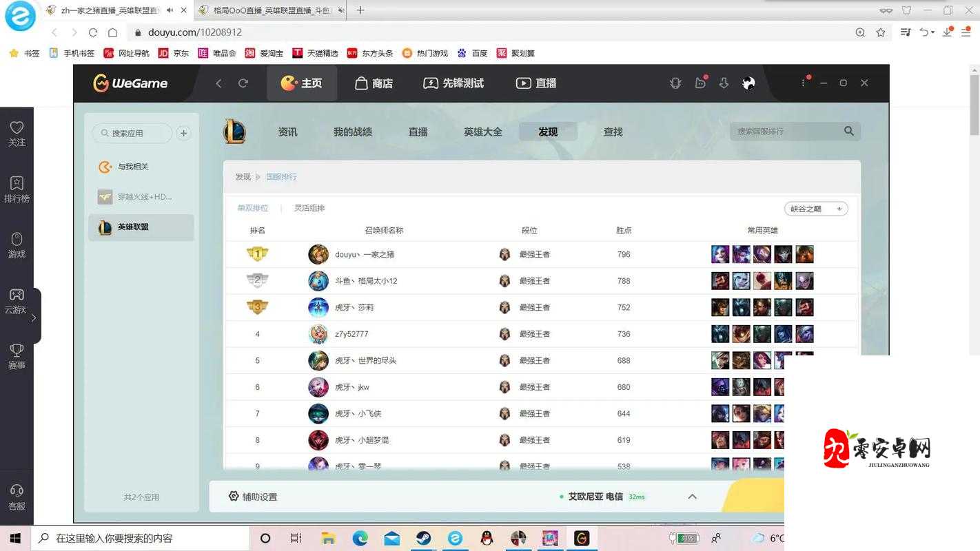Go back with WeGame back arrow
Image resolution: width=980 pixels, height=551 pixels.
(x=218, y=83)
